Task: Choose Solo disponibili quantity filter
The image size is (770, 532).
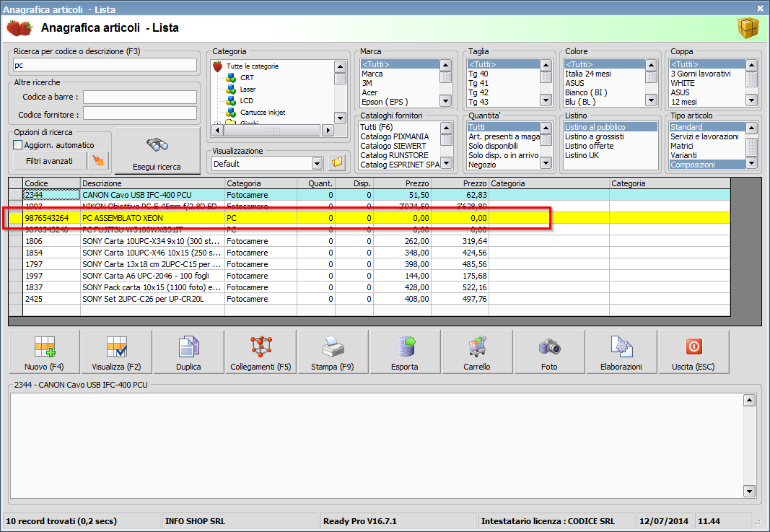Action: point(503,146)
